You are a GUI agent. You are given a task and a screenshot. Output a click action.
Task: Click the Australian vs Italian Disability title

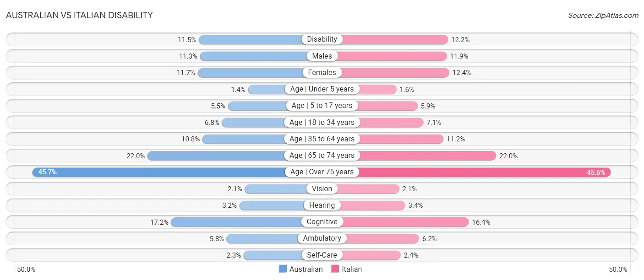pyautogui.click(x=79, y=15)
